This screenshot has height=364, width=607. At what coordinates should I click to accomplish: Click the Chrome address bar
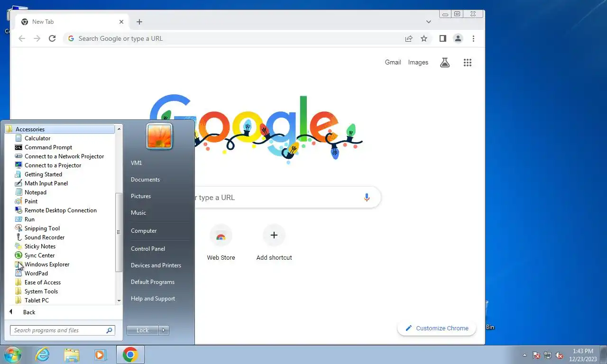click(x=237, y=39)
